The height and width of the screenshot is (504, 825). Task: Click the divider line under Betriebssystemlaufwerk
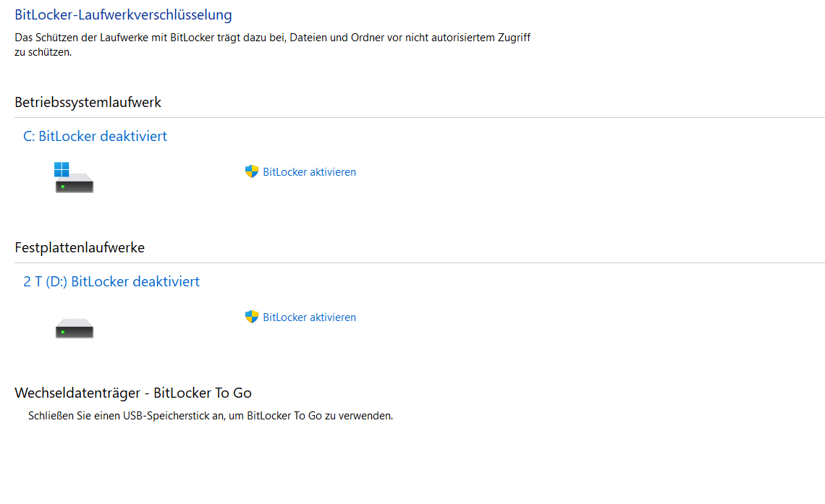click(419, 117)
